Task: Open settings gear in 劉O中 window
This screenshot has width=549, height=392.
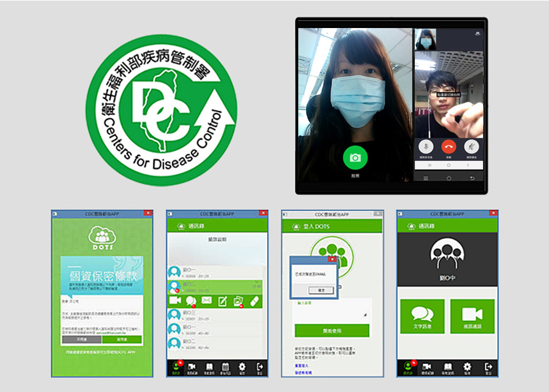Action: 467,368
